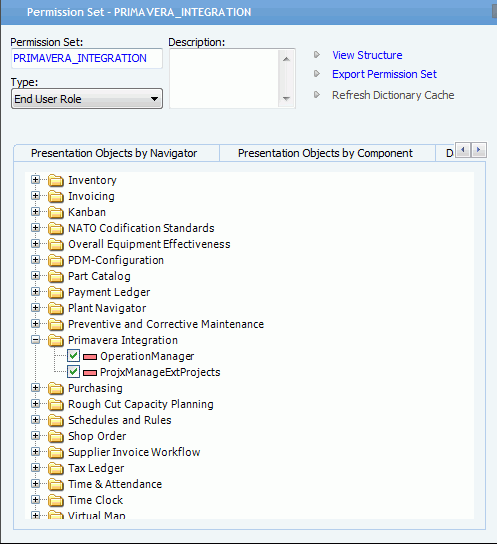Open the partially hidden tab starting with D

pyautogui.click(x=445, y=153)
